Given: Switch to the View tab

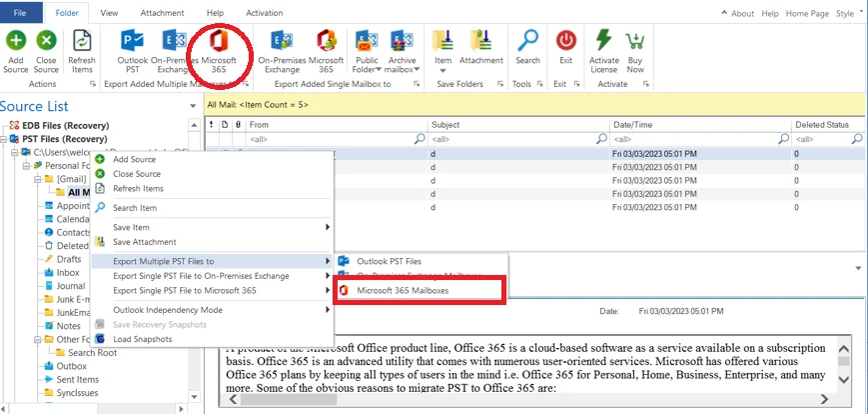Looking at the screenshot, I should coord(109,13).
